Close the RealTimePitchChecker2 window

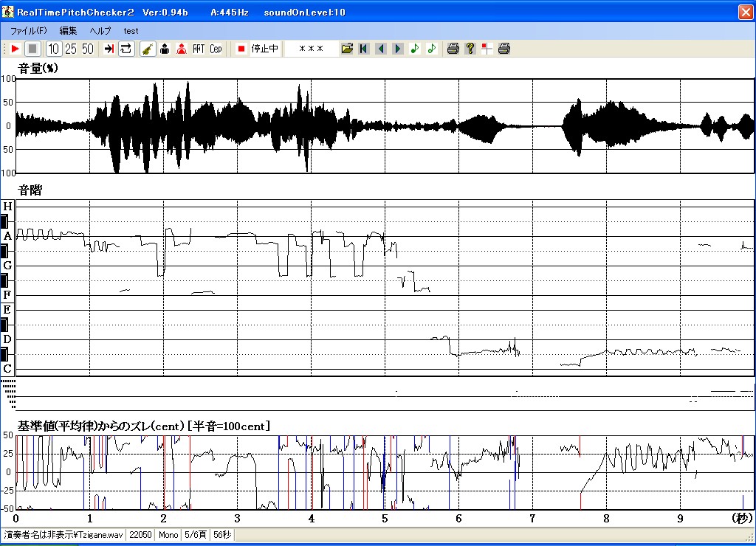point(746,12)
